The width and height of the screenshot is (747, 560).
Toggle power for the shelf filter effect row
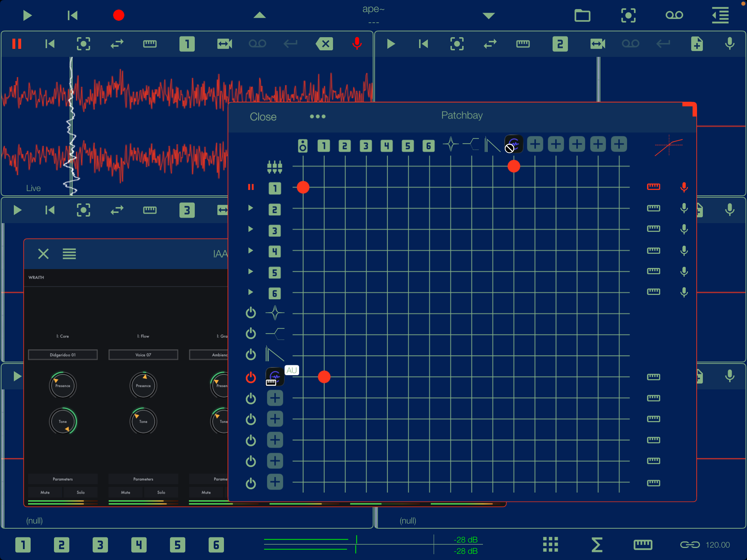pyautogui.click(x=251, y=334)
